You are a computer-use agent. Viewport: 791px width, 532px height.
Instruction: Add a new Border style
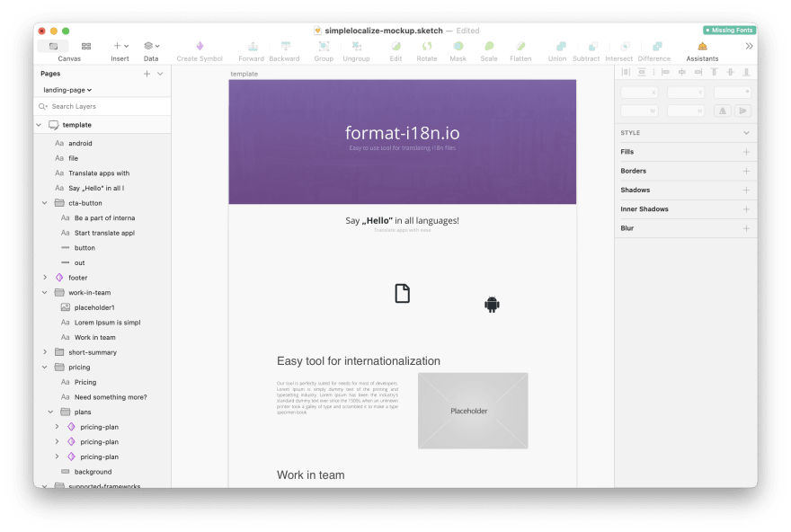tap(746, 171)
